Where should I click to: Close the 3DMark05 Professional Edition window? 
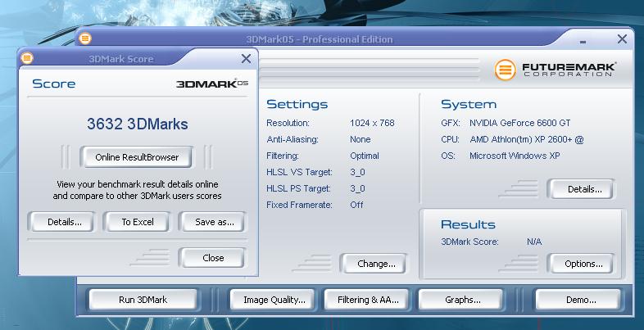(x=622, y=39)
